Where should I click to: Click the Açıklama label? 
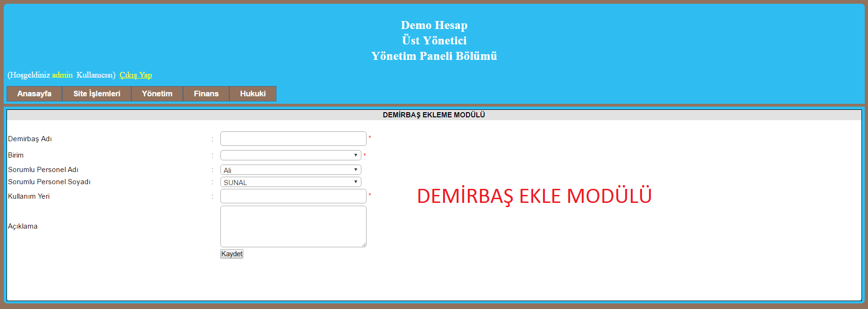coord(22,226)
